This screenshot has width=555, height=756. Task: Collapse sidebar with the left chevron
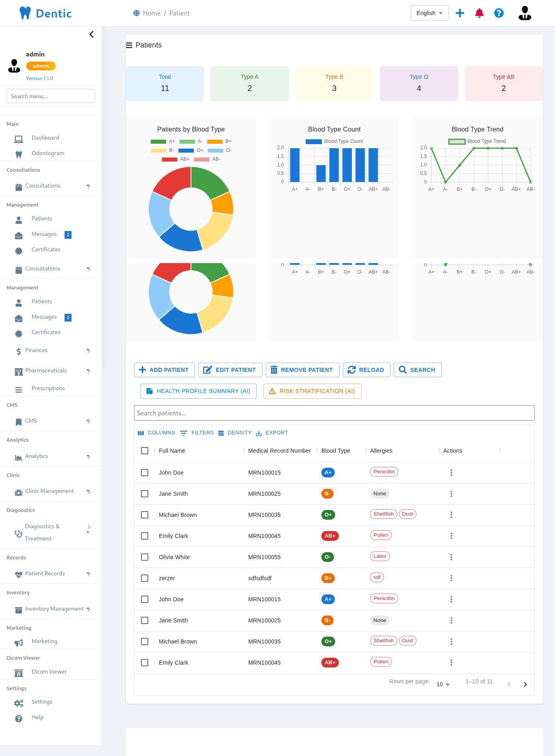pos(91,35)
